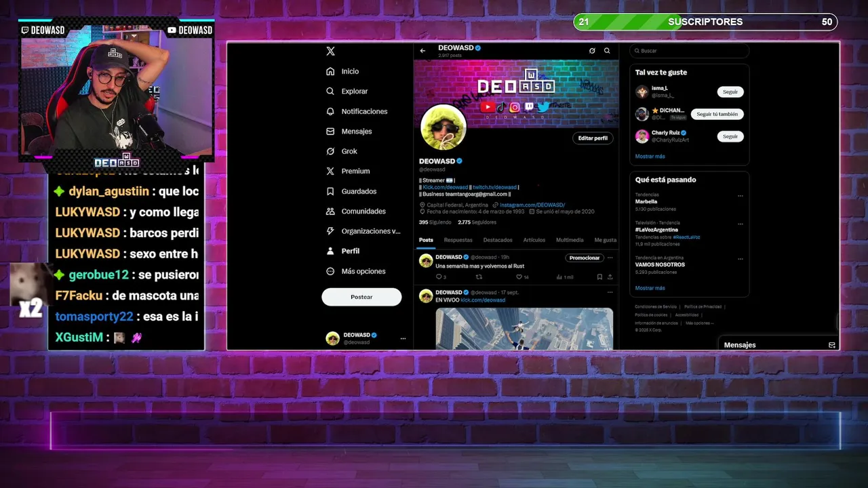
Task: Open the Mensajes envelope icon in sidebar
Action: (x=330, y=131)
